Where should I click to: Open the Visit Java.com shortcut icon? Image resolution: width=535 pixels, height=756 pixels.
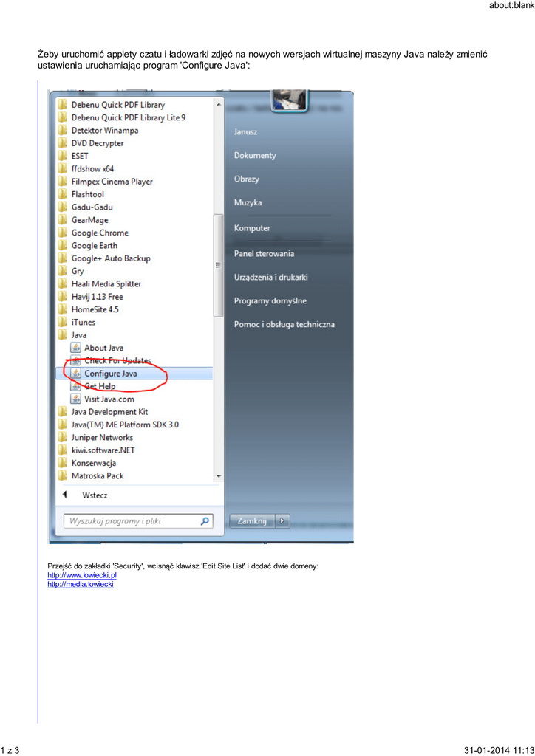click(x=75, y=399)
